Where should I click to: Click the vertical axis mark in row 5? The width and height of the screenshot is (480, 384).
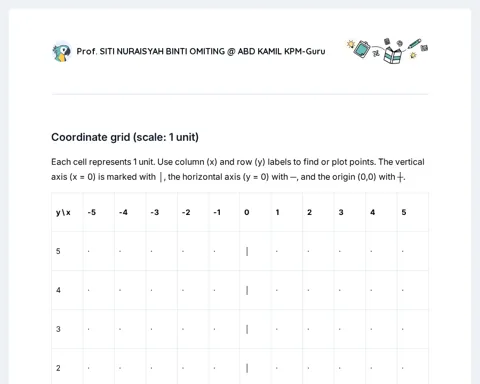click(x=247, y=251)
